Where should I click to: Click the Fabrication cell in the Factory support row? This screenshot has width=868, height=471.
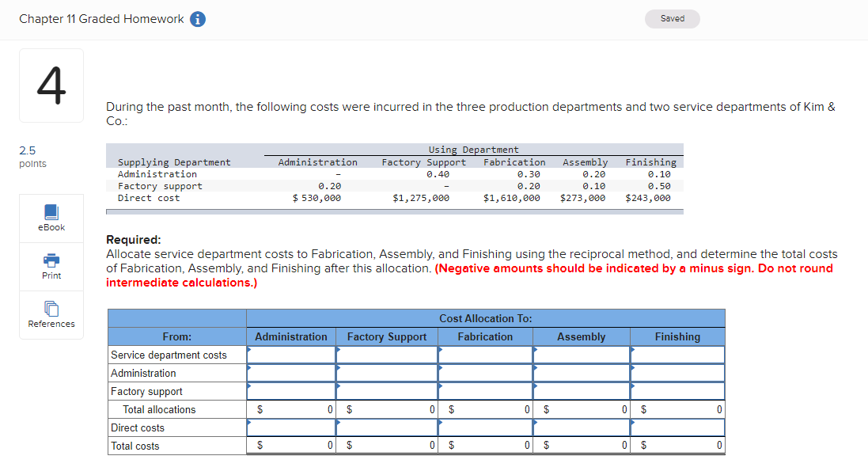(484, 391)
